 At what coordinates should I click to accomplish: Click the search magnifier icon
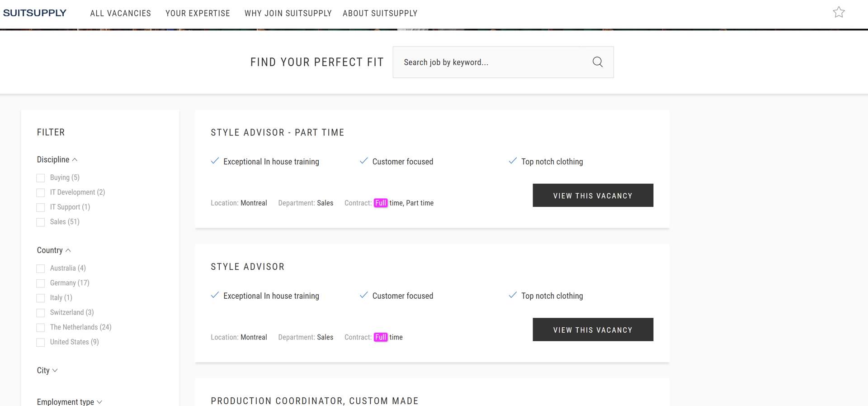[x=598, y=62]
